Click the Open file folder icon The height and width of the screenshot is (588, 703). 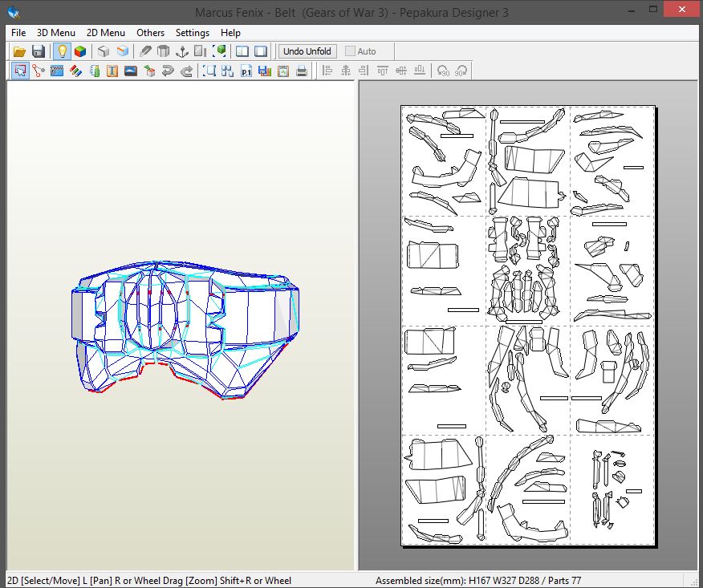coord(19,51)
